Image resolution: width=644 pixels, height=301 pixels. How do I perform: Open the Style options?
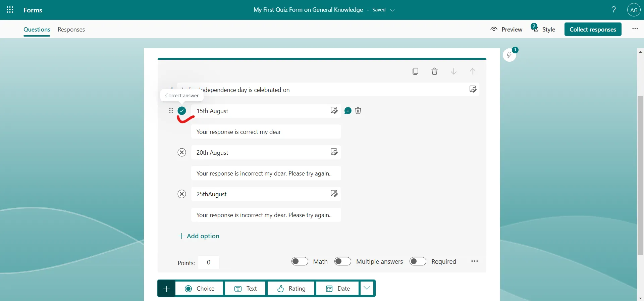[x=543, y=29]
